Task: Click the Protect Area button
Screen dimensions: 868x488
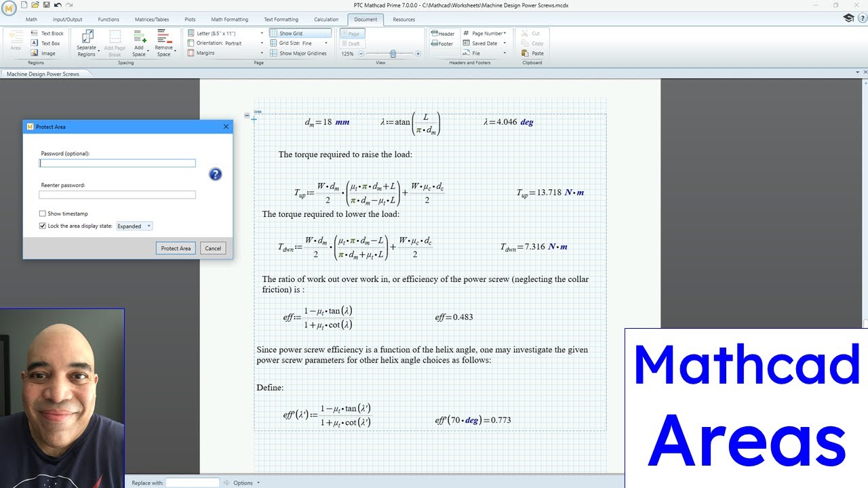Action: 176,248
